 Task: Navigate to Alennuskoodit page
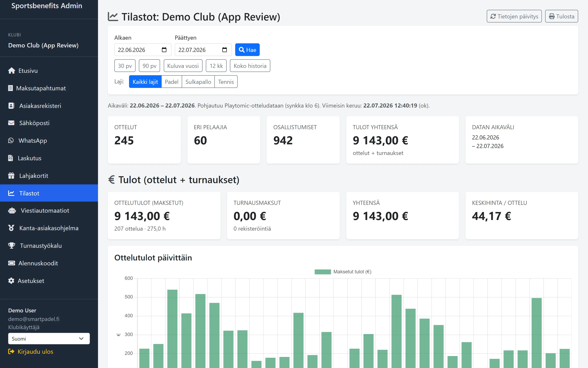pyautogui.click(x=49, y=263)
